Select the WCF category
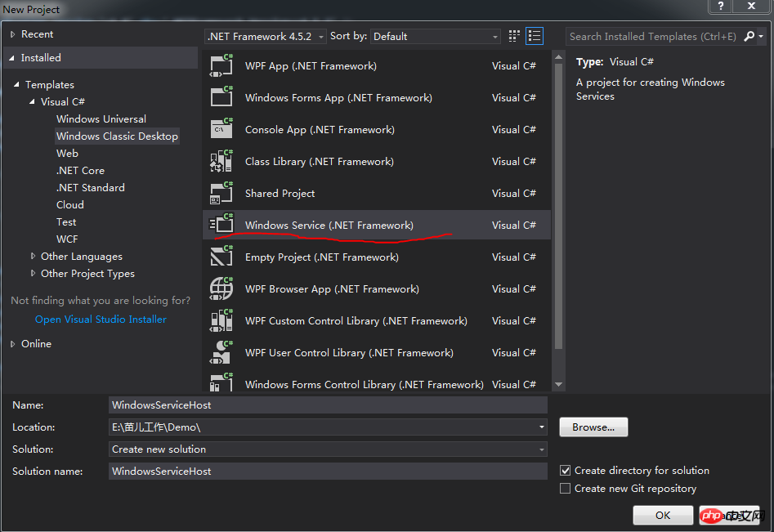 click(67, 239)
